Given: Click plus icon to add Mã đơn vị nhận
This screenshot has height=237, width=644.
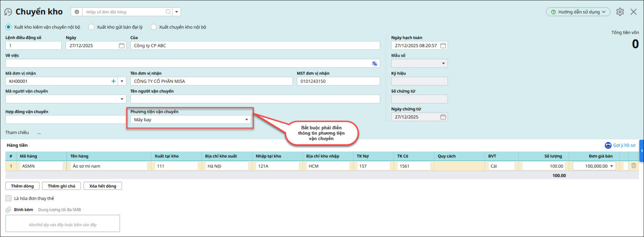Looking at the screenshot, I should pyautogui.click(x=114, y=81).
